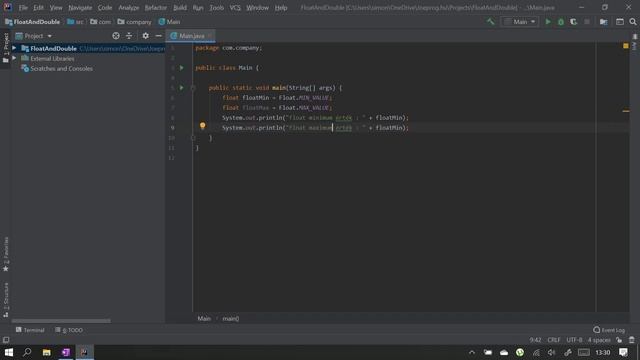Click the yellow lightbulb intention icon
Screen dimensions: 640x360
[202, 126]
